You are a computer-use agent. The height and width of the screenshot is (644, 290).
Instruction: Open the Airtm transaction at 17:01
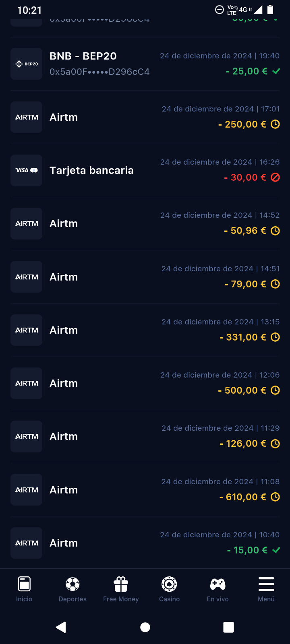click(x=64, y=117)
